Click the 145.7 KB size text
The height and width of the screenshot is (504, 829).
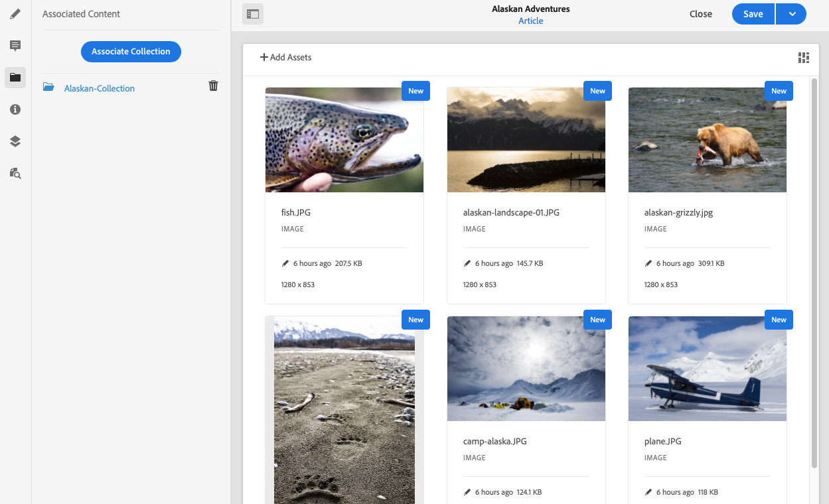(530, 263)
